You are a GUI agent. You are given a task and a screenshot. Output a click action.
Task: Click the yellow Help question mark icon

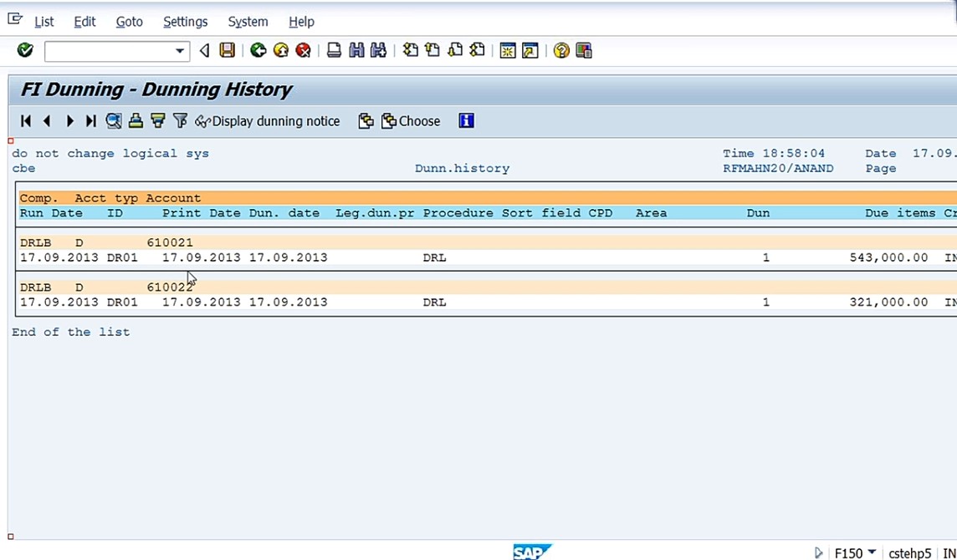(x=560, y=50)
